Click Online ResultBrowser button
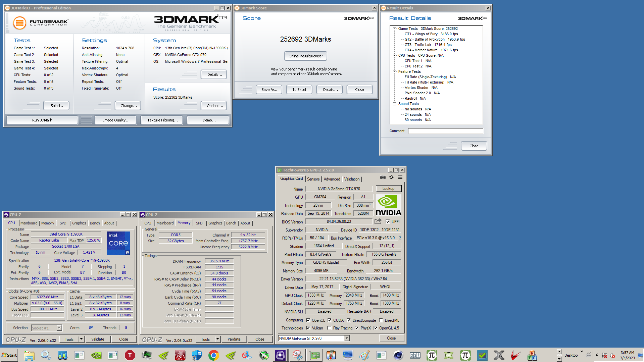The height and width of the screenshot is (362, 644). (306, 56)
